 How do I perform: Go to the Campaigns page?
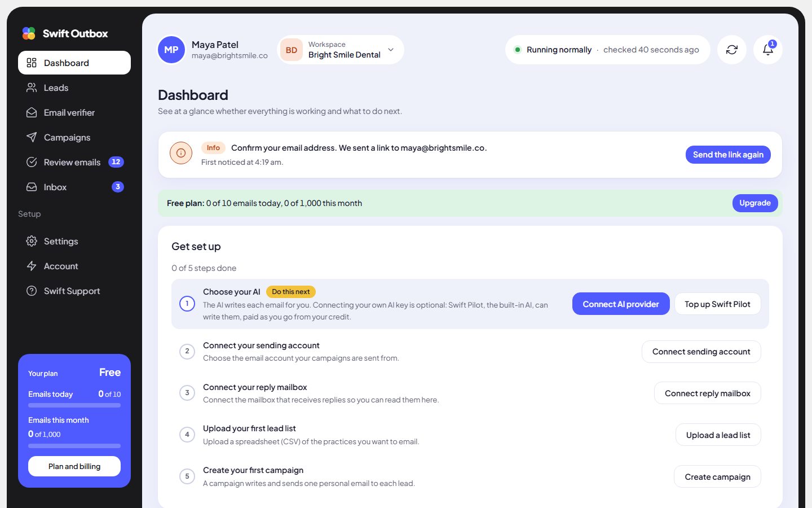tap(74, 137)
